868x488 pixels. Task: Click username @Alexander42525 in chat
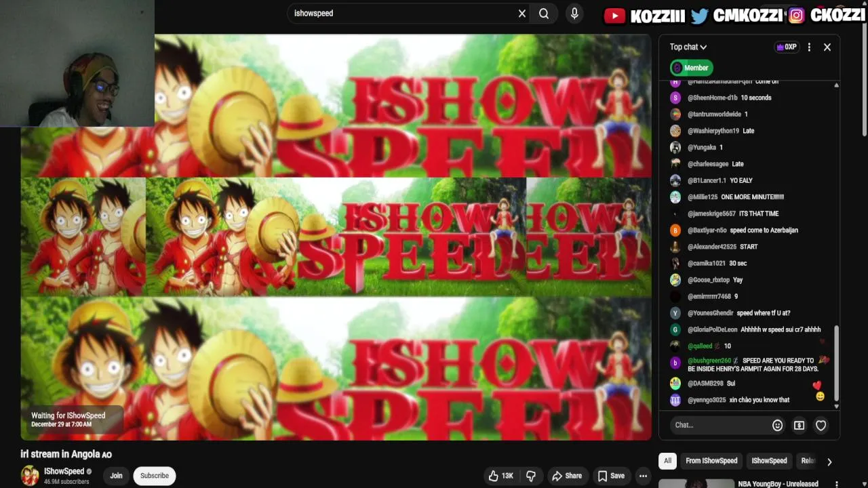click(712, 247)
